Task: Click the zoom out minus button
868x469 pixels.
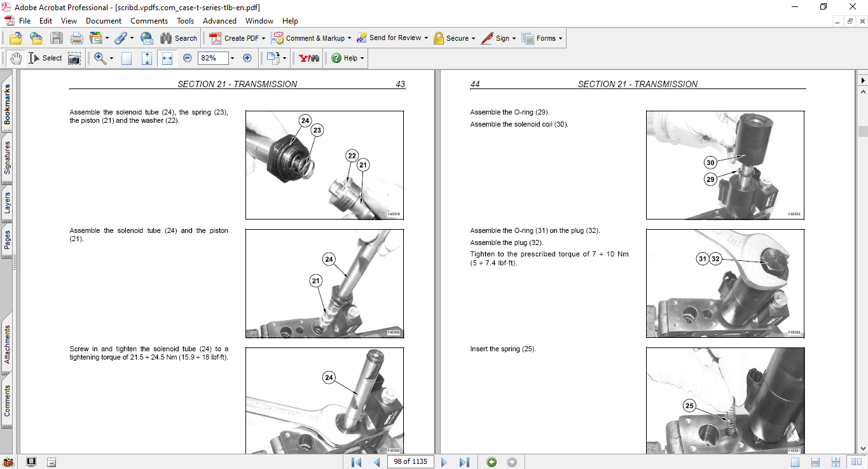Action: [188, 58]
